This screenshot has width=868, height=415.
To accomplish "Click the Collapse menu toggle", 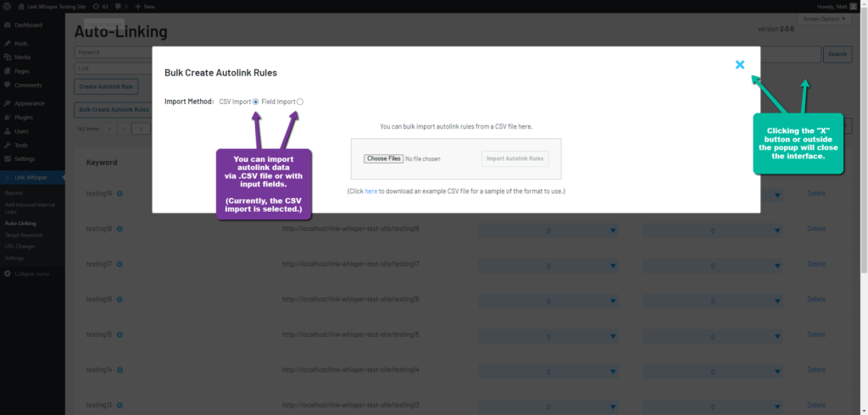I will coord(26,274).
